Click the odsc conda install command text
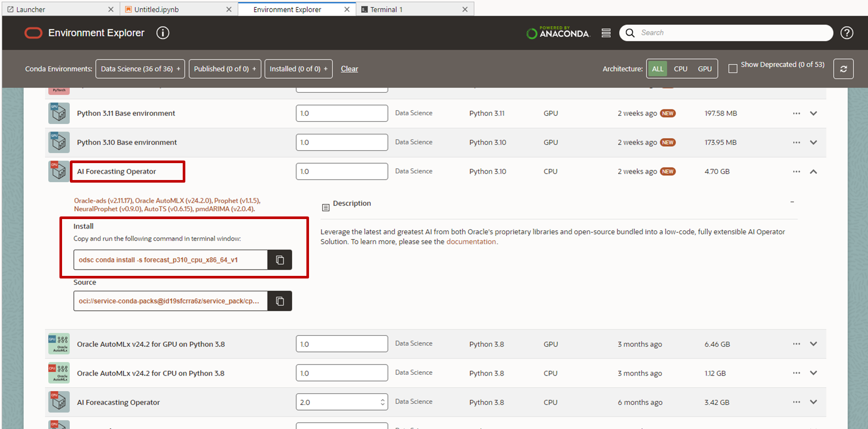The height and width of the screenshot is (429, 868). pyautogui.click(x=158, y=260)
